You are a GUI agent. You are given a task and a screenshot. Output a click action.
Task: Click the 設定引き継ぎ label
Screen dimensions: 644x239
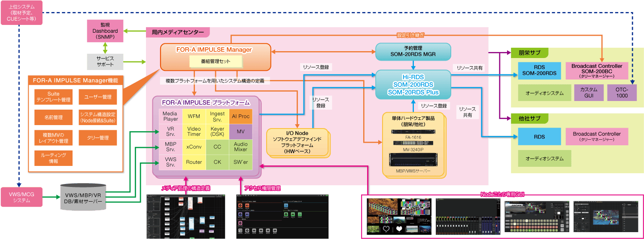410,35
